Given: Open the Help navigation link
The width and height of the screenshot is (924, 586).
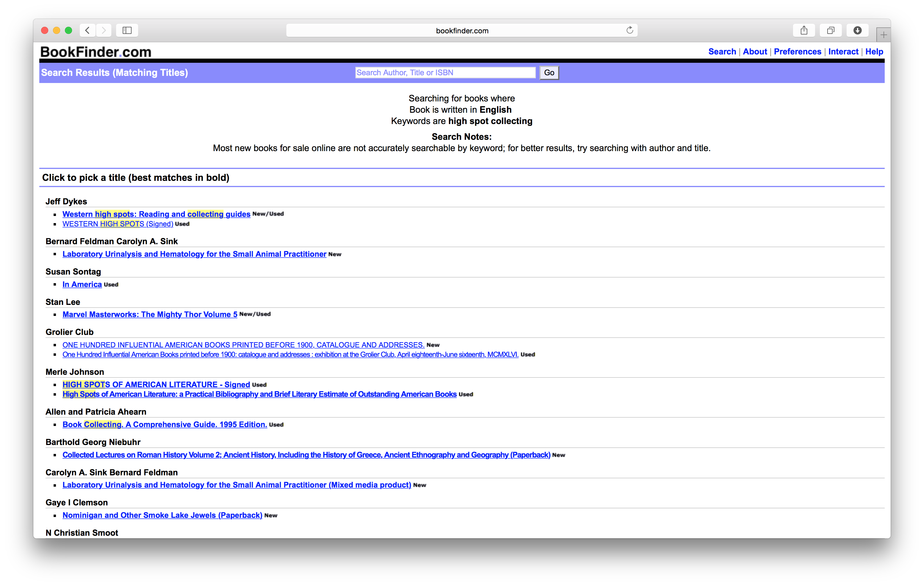Looking at the screenshot, I should click(x=874, y=52).
